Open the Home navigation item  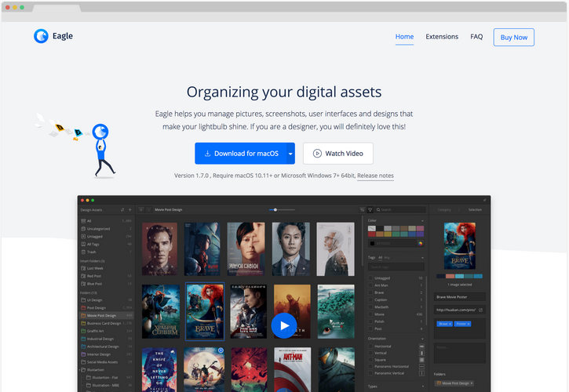pos(404,37)
